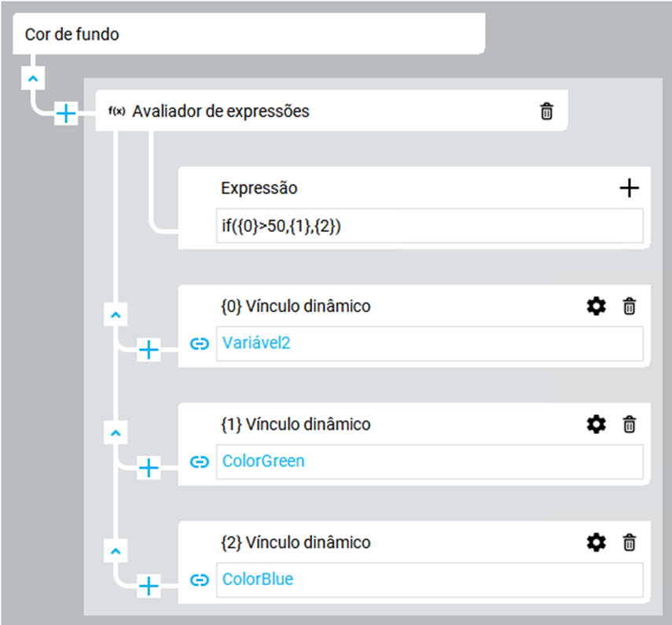Image resolution: width=672 pixels, height=625 pixels.
Task: Collapse the {1} Vínculo dinâmico branch
Action: click(116, 433)
